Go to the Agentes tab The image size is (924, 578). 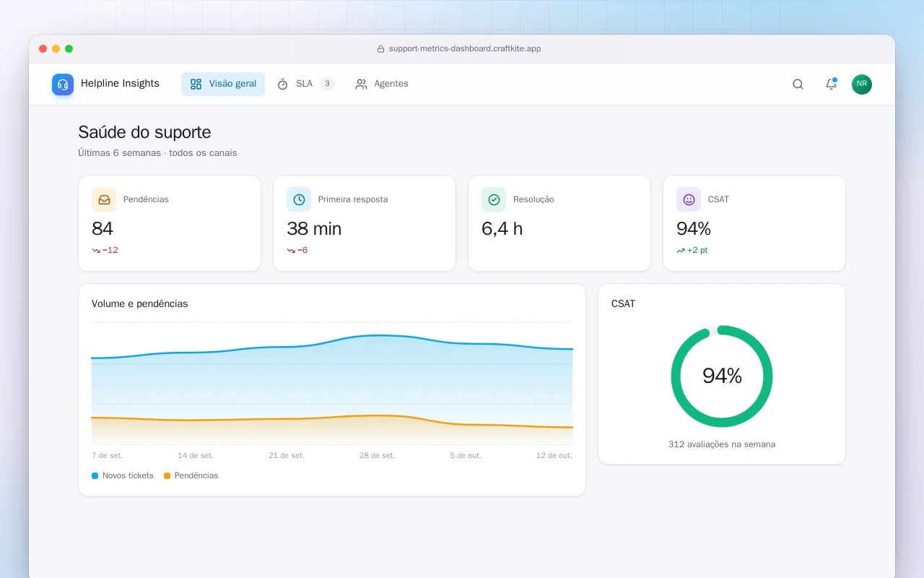pyautogui.click(x=382, y=84)
